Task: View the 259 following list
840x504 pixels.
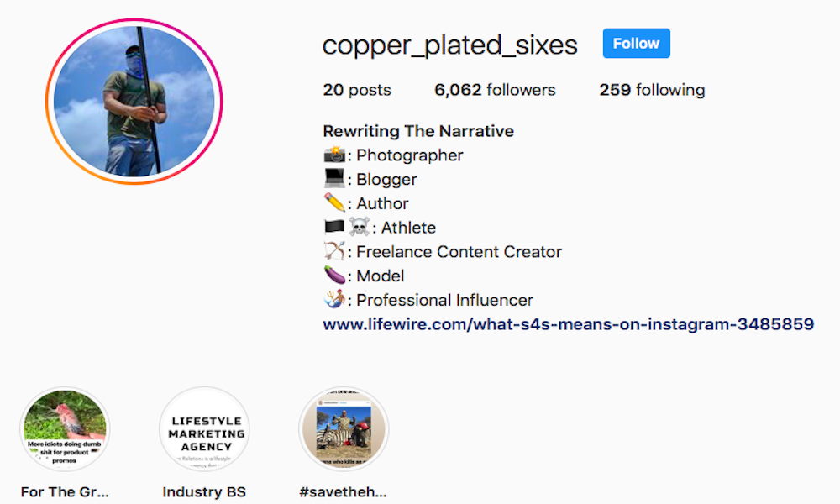Action: click(x=652, y=90)
